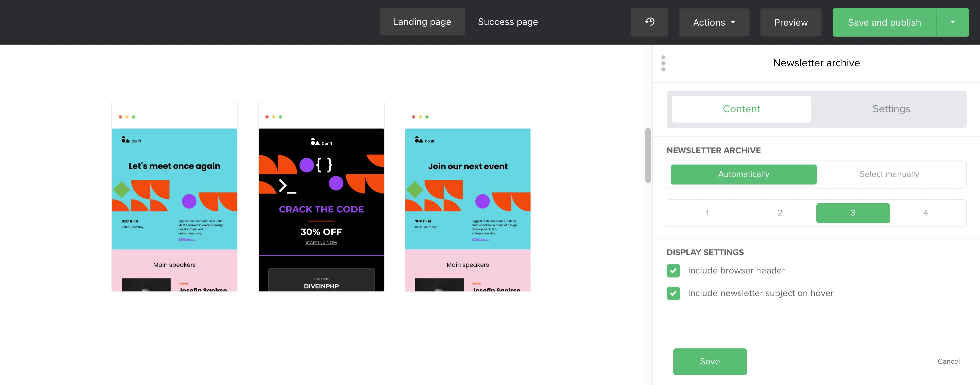The height and width of the screenshot is (385, 980).
Task: Uncheck Include newsletter subject on hover
Action: 673,293
